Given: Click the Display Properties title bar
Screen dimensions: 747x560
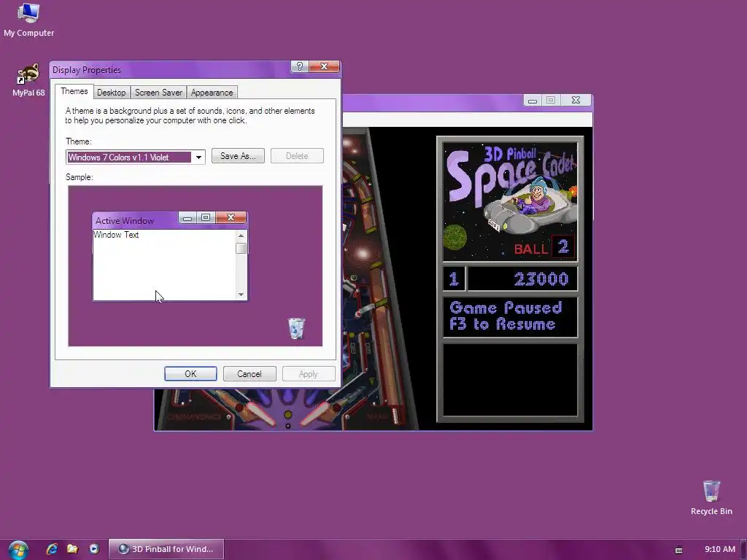Looking at the screenshot, I should click(169, 69).
